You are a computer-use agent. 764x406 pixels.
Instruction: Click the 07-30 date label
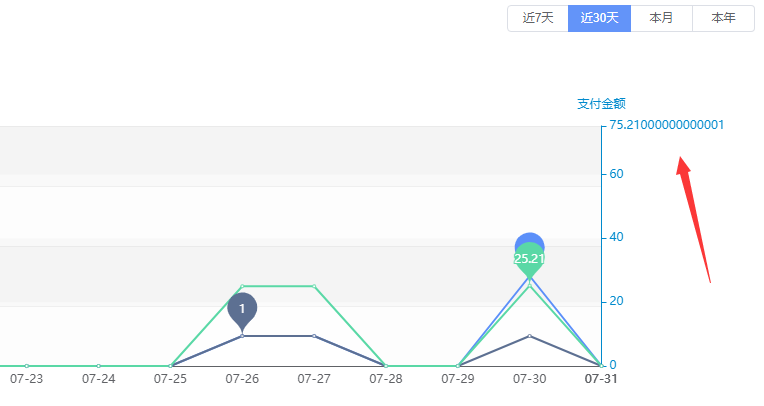530,379
